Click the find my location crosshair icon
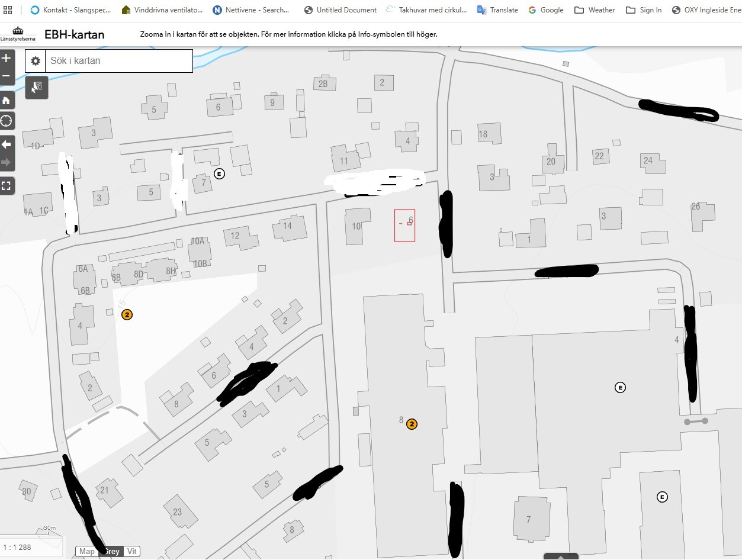 coord(7,121)
